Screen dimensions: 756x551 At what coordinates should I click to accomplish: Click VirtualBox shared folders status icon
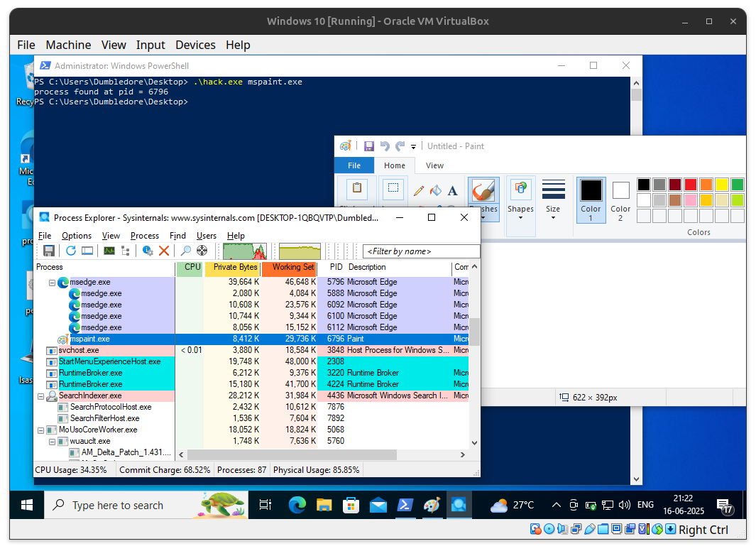coord(603,529)
